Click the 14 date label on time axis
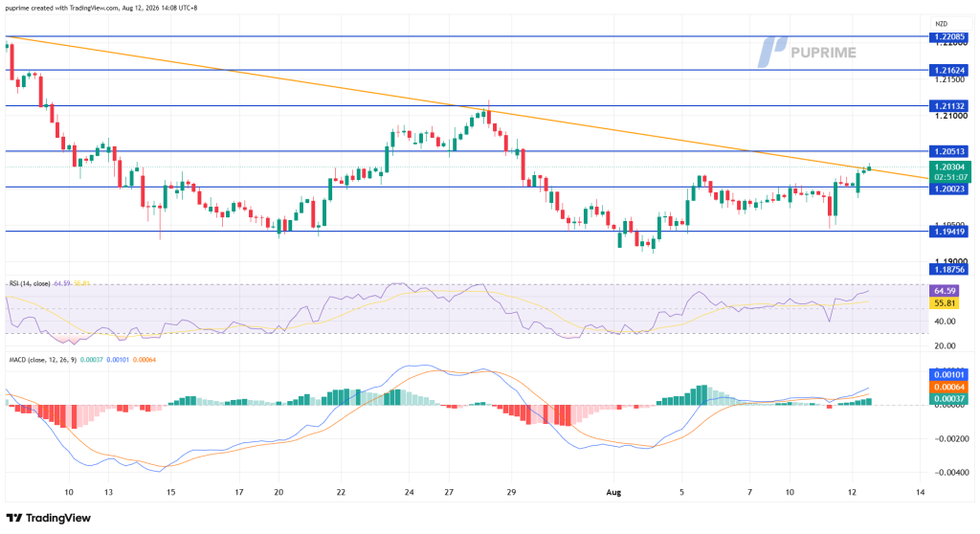980x534 pixels. 920,493
